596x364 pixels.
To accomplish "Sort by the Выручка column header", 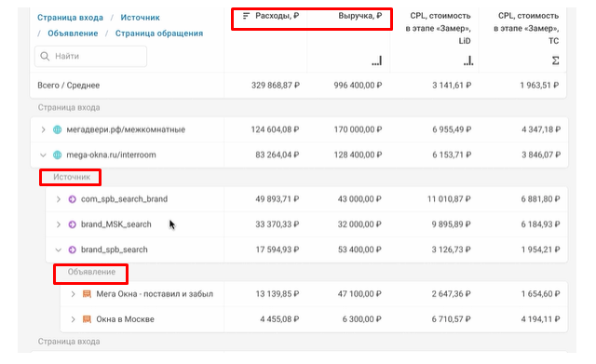I will point(360,16).
